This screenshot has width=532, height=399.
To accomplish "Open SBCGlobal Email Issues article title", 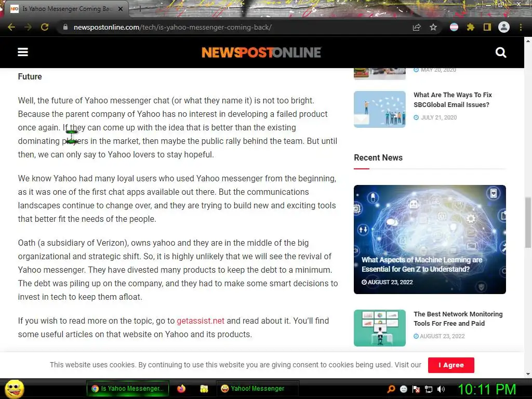I will click(453, 100).
